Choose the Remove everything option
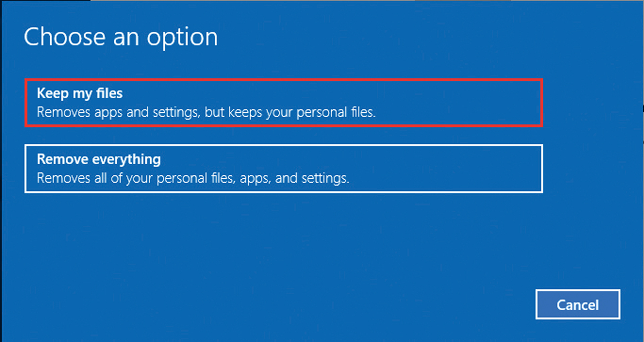The width and height of the screenshot is (644, 342). (283, 169)
